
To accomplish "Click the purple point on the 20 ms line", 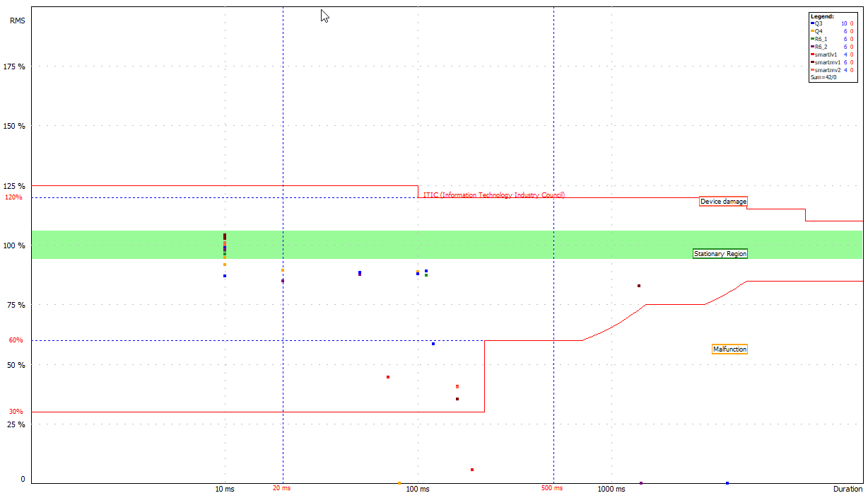I will click(283, 281).
